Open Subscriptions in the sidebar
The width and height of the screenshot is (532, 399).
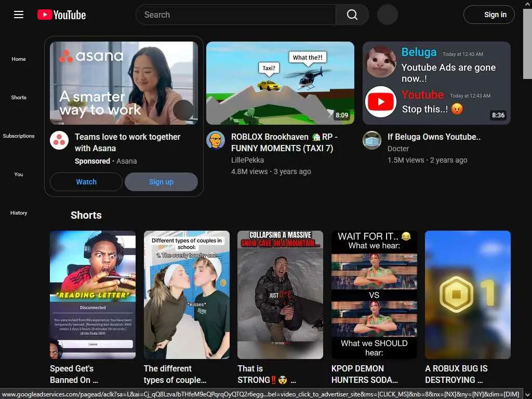click(19, 136)
